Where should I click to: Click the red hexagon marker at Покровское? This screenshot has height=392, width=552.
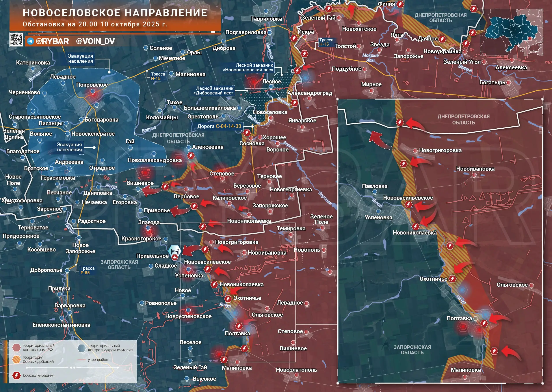click(93, 93)
